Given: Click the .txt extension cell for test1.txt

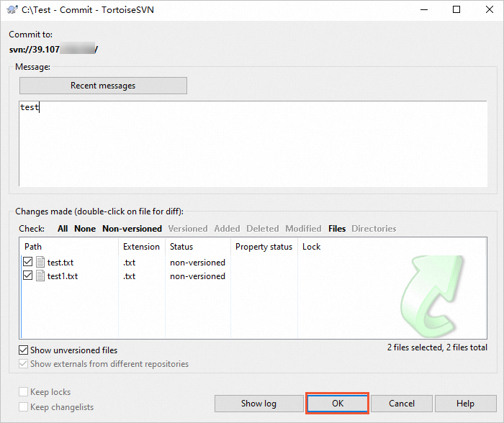Looking at the screenshot, I should pos(129,276).
